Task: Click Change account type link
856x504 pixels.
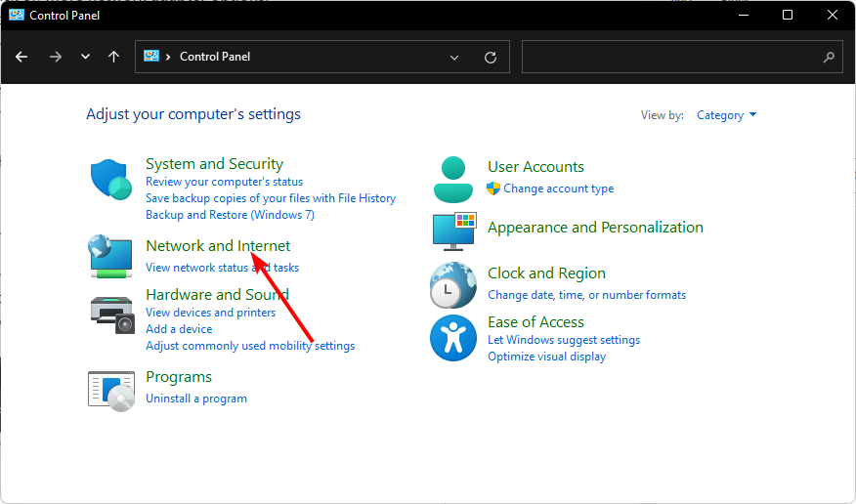Action: point(558,189)
